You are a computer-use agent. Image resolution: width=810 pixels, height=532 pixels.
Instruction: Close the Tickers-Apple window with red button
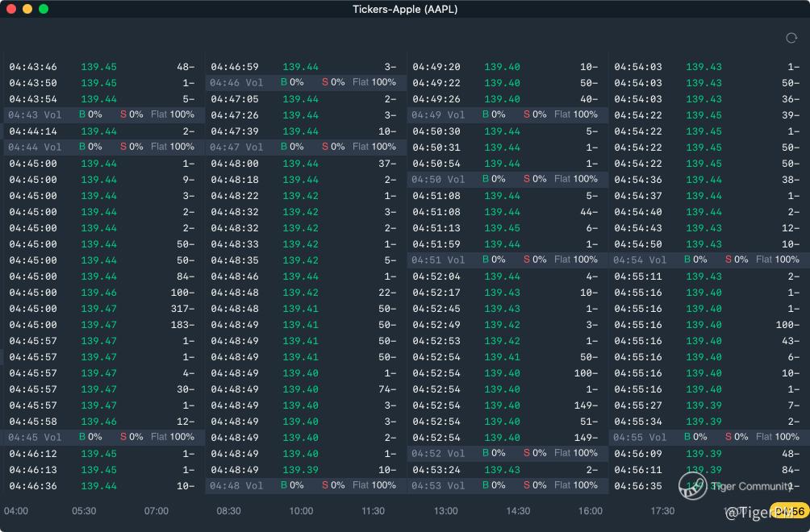coord(10,9)
